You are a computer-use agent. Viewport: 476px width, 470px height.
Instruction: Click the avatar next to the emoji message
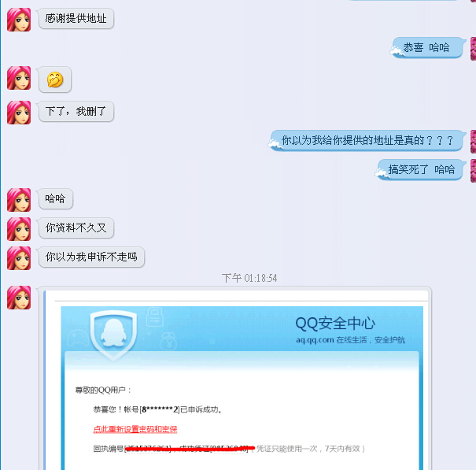(19, 78)
